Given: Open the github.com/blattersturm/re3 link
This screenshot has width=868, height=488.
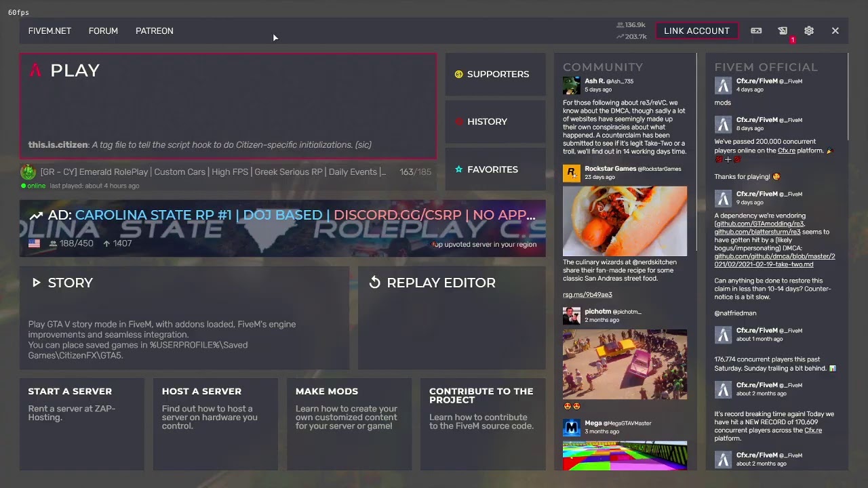Looking at the screenshot, I should (757, 232).
